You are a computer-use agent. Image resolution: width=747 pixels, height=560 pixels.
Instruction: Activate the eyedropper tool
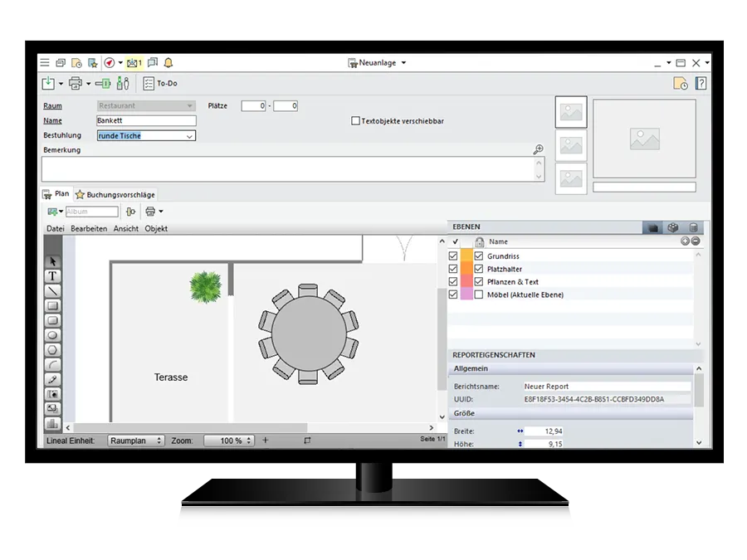[53, 379]
